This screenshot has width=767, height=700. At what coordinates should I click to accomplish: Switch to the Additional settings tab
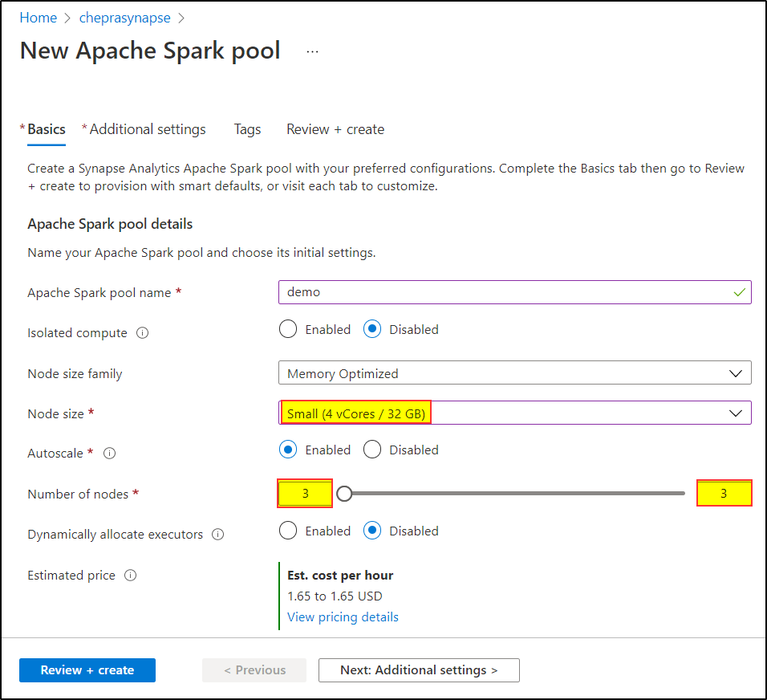coord(147,129)
